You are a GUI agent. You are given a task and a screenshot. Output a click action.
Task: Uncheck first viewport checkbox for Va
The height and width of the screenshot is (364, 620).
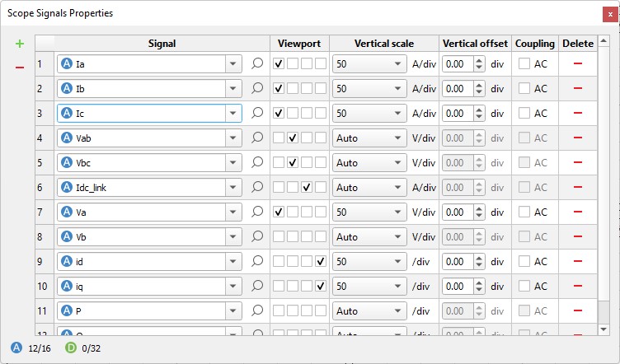pyautogui.click(x=279, y=212)
